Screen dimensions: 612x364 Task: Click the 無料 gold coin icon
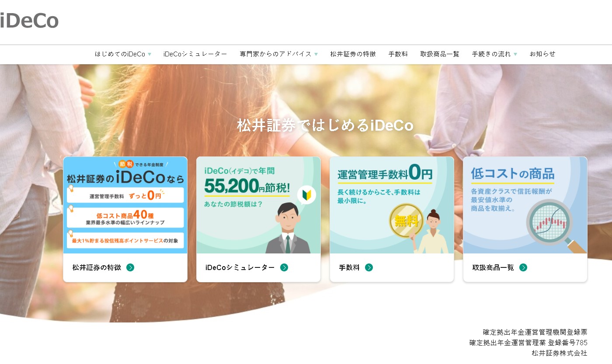[x=407, y=221]
